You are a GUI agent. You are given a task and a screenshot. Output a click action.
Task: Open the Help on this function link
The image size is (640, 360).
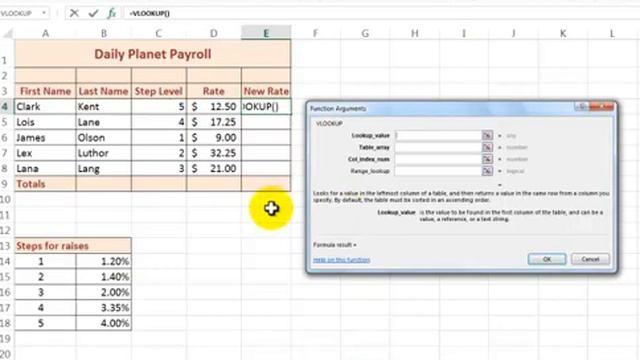[342, 260]
